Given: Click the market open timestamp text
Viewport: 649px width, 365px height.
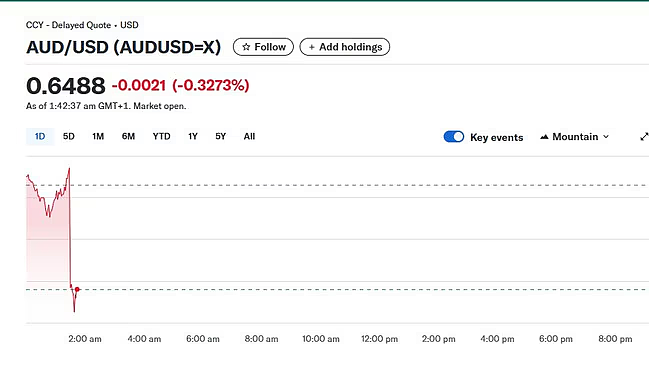Looking at the screenshot, I should point(106,106).
